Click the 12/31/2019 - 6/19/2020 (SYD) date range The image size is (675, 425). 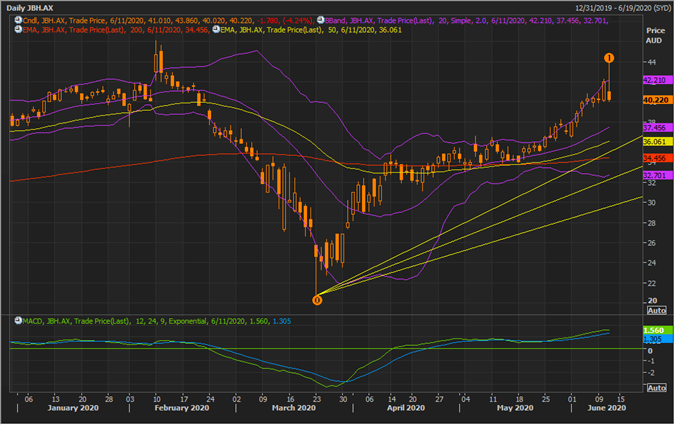[622, 8]
